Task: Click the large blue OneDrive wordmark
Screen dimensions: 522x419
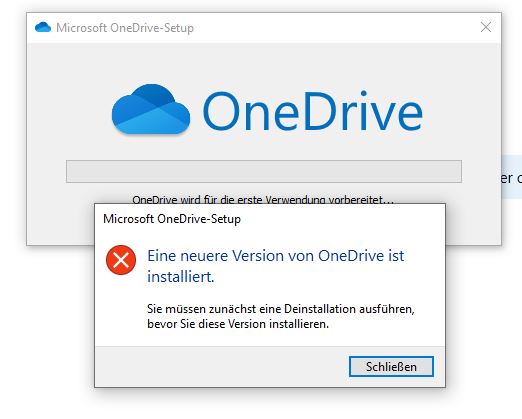Action: (x=313, y=111)
